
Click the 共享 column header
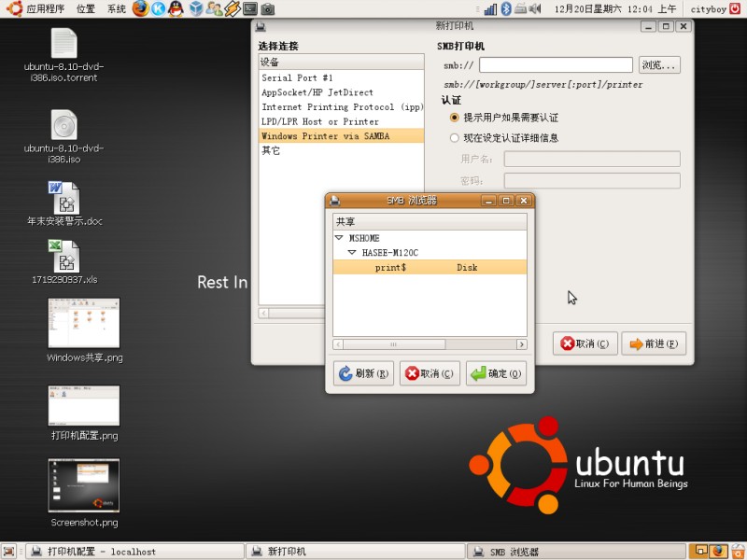point(430,221)
